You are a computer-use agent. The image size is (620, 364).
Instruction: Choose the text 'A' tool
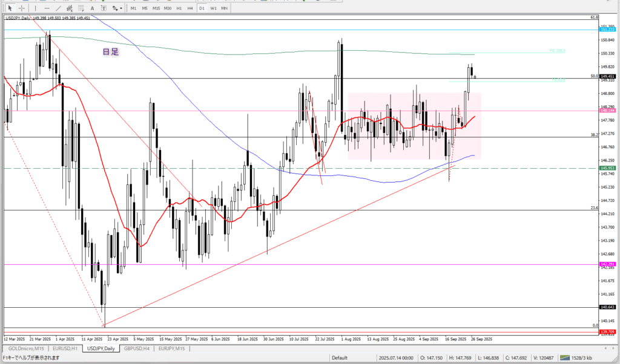click(x=93, y=8)
